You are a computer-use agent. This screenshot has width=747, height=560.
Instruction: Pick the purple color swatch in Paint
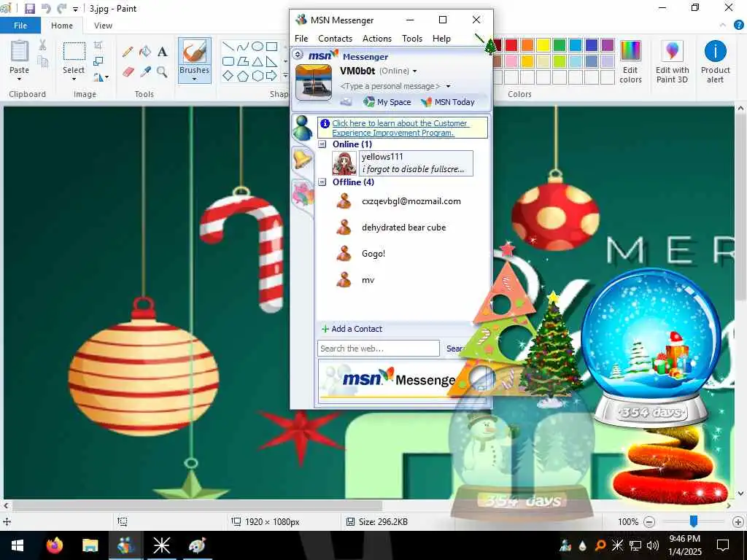tap(608, 45)
